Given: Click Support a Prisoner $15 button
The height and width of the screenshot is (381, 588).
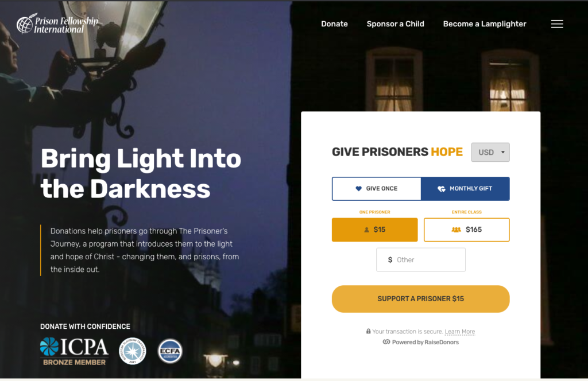Looking at the screenshot, I should point(421,299).
